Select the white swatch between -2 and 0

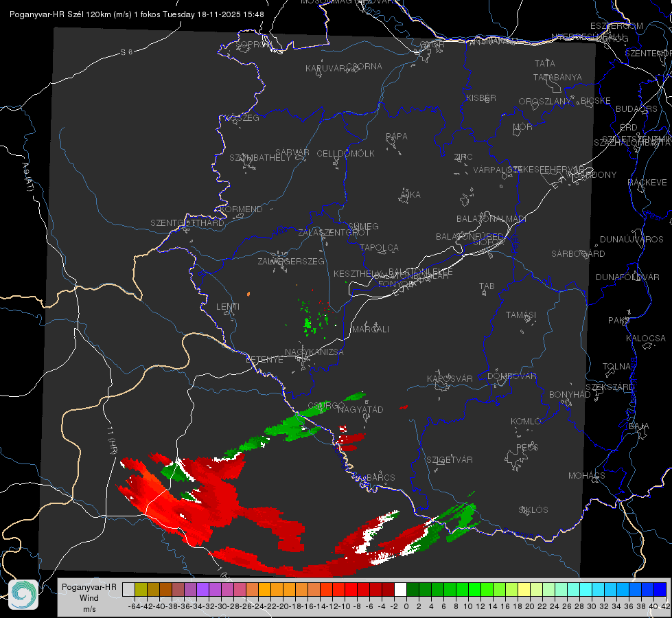(400, 589)
